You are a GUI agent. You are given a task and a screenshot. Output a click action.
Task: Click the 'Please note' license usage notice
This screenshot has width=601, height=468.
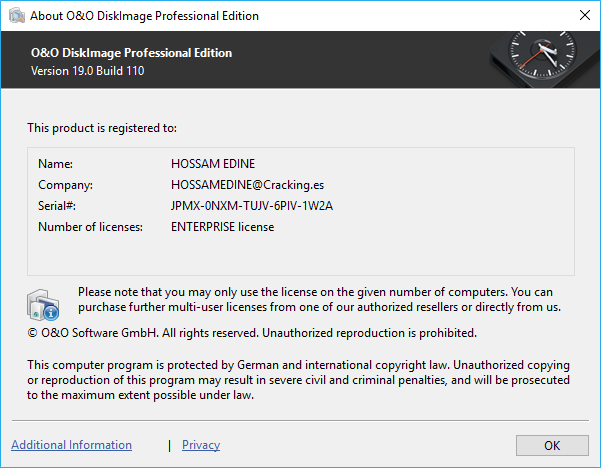[x=319, y=299]
